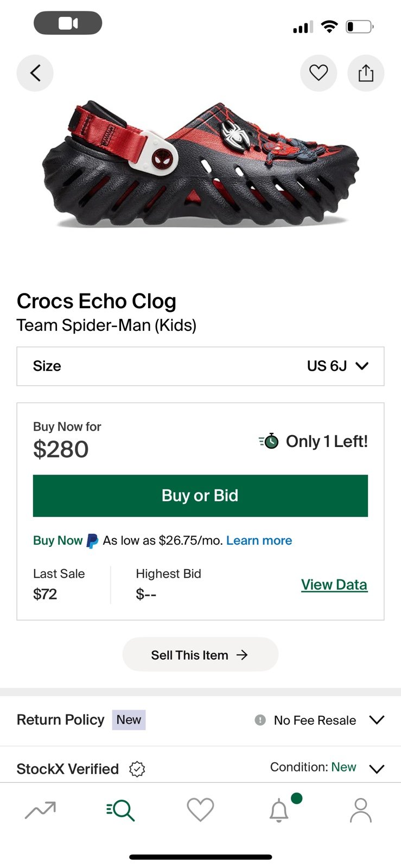Open the account profile tab
Image resolution: width=401 pixels, height=868 pixels.
pyautogui.click(x=361, y=810)
